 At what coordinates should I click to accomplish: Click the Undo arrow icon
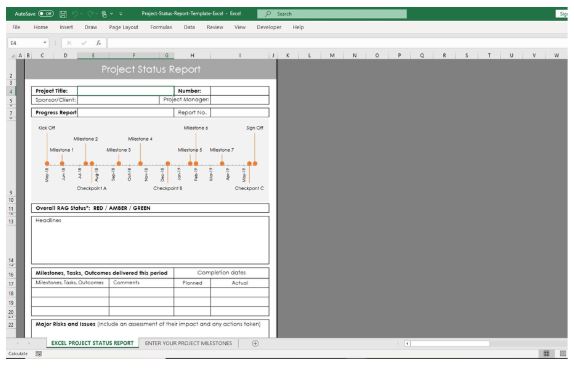tap(75, 14)
